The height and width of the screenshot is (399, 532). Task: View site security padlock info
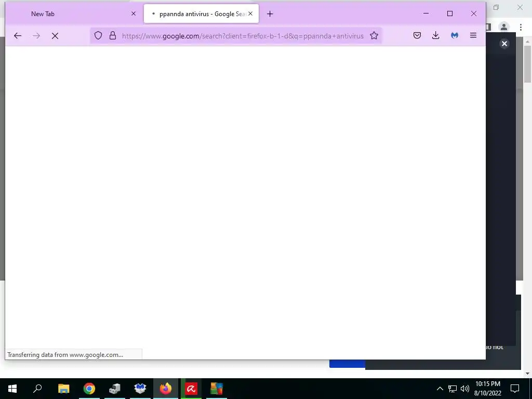[x=113, y=36]
